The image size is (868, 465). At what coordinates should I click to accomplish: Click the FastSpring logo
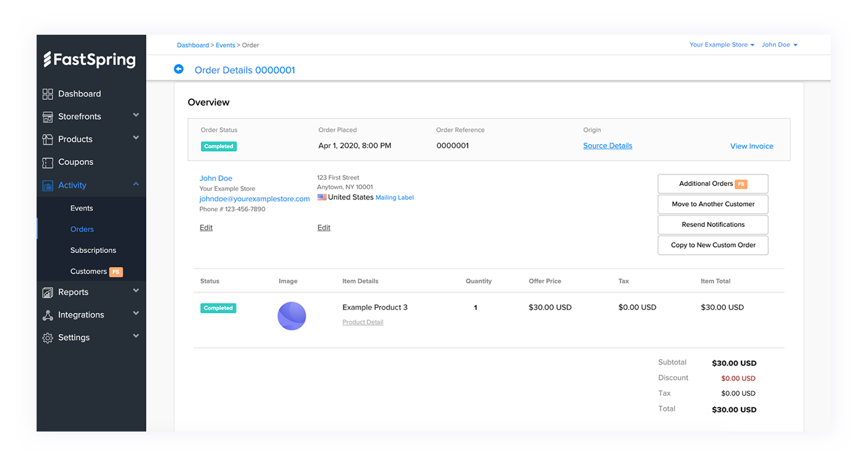pos(90,60)
